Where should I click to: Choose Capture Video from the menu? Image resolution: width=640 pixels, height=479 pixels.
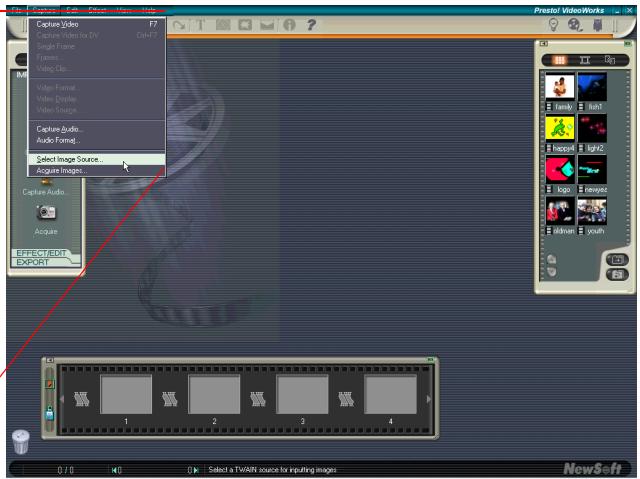[97, 24]
